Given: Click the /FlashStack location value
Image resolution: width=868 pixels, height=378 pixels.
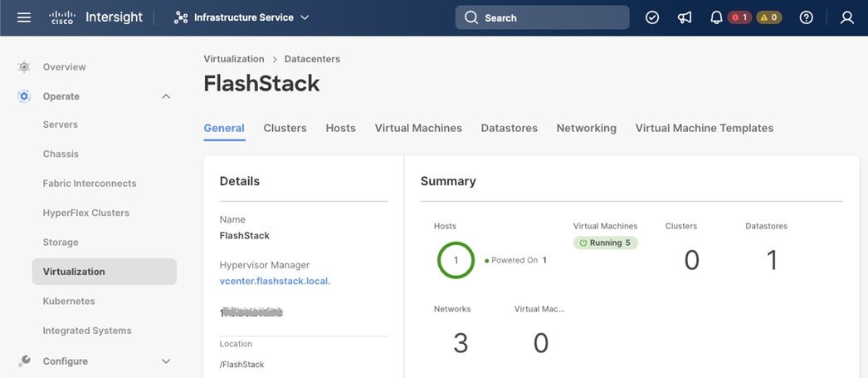Looking at the screenshot, I should tap(242, 365).
